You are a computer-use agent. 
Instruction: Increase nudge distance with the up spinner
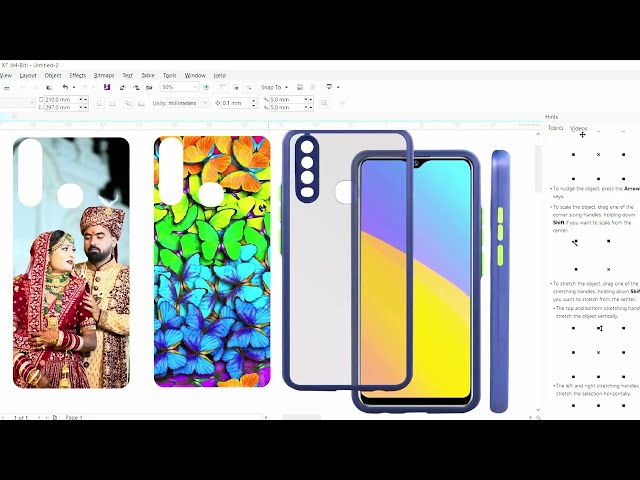point(254,101)
